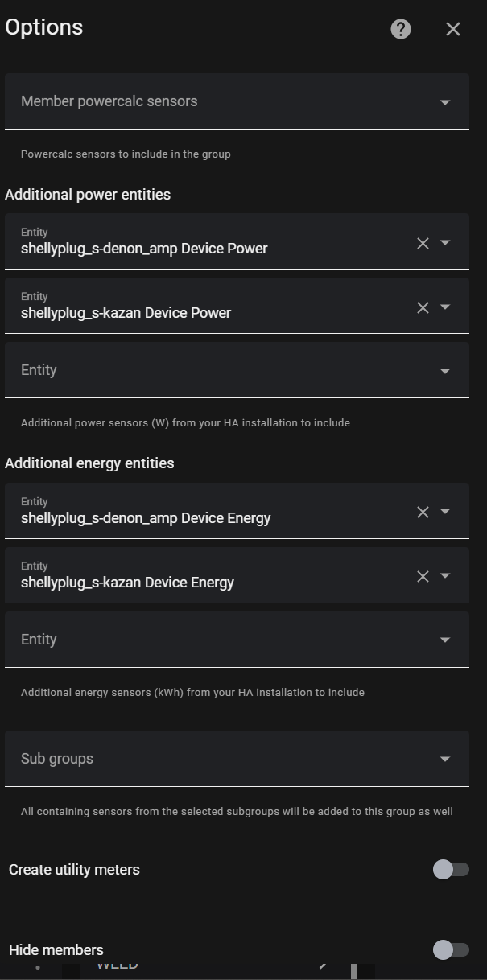
Task: Open the Sub groups dropdown
Action: (x=444, y=758)
